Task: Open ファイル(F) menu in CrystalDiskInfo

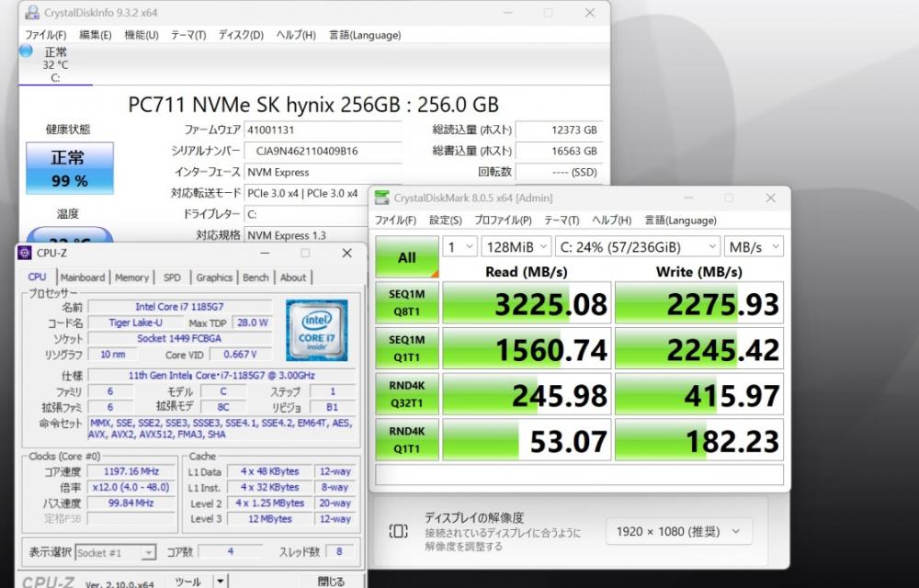Action: click(45, 35)
